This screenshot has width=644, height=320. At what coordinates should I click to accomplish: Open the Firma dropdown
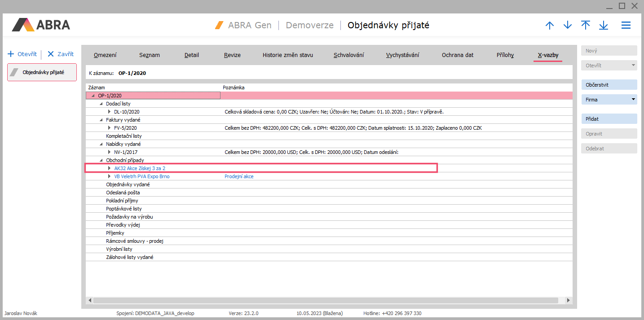point(633,100)
